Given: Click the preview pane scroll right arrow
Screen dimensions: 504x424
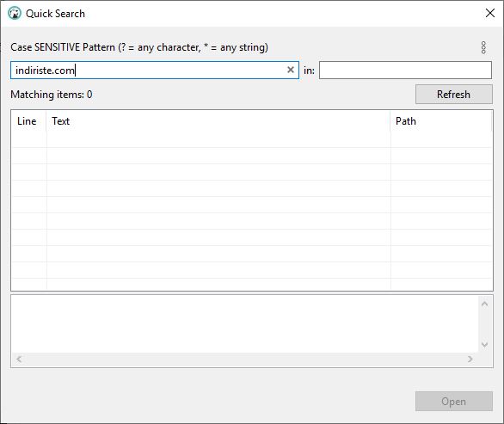Looking at the screenshot, I should pos(470,359).
